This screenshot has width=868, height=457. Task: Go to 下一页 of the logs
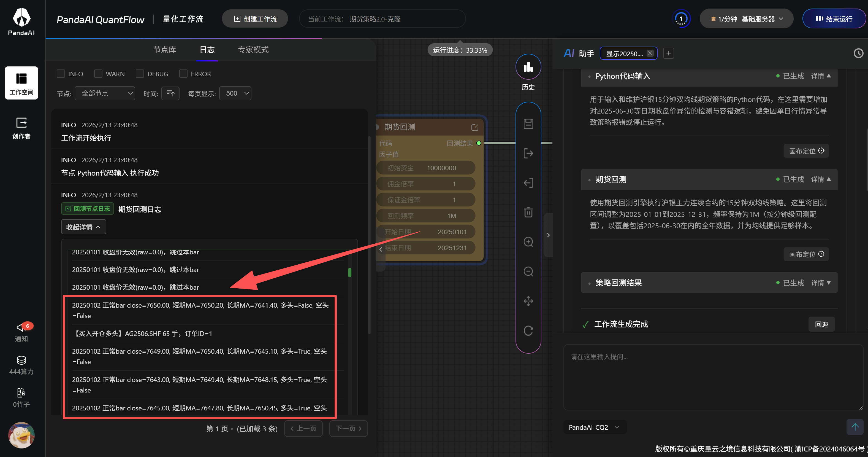point(348,429)
